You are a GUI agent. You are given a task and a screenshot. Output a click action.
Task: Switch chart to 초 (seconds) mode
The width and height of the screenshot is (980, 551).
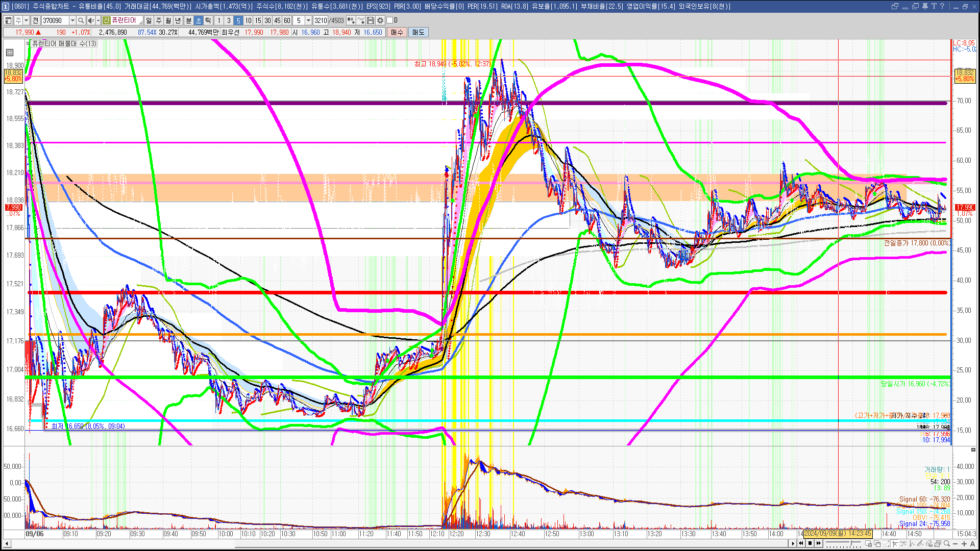(199, 20)
